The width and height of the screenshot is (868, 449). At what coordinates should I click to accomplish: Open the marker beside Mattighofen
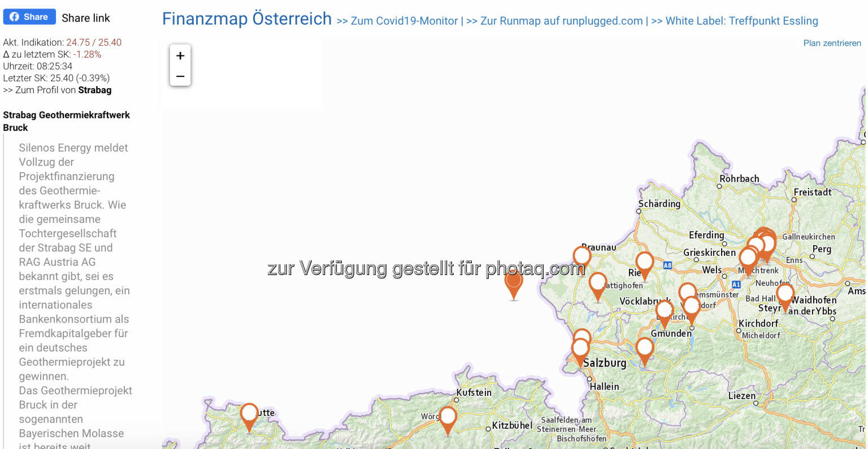click(x=598, y=284)
